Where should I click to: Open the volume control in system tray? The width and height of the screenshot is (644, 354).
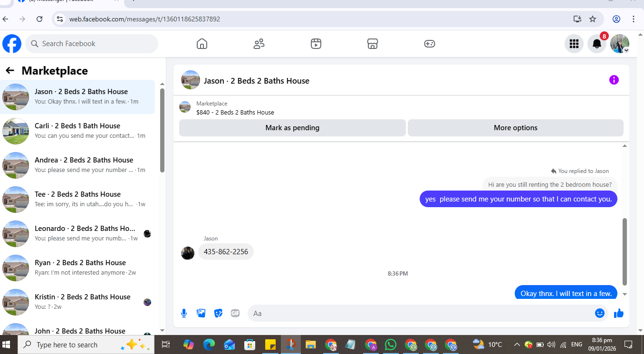coord(551,344)
